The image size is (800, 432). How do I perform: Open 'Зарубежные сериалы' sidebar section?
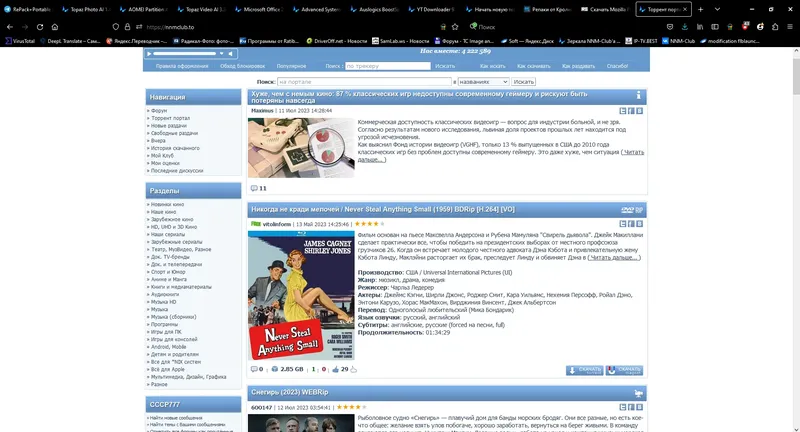pos(177,242)
